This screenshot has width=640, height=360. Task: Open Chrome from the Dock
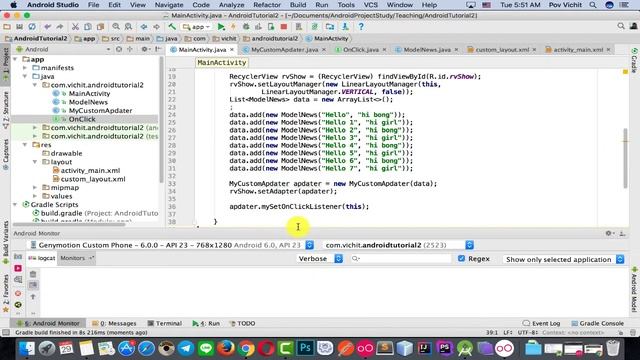[246, 348]
